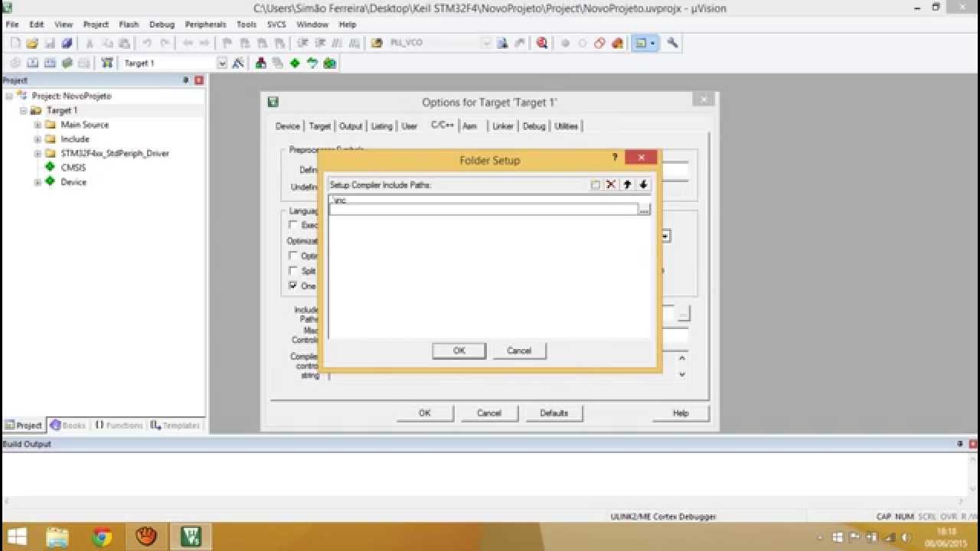Screen dimensions: 980x551
Task: Click the Window layout icon in the toolbar
Action: coord(642,43)
